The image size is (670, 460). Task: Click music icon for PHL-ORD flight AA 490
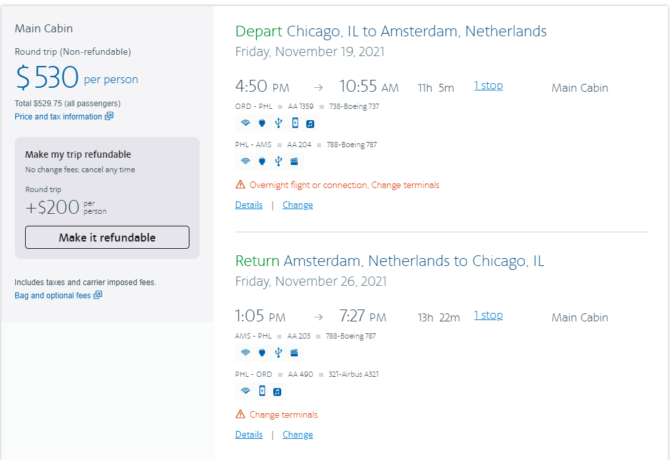277,392
